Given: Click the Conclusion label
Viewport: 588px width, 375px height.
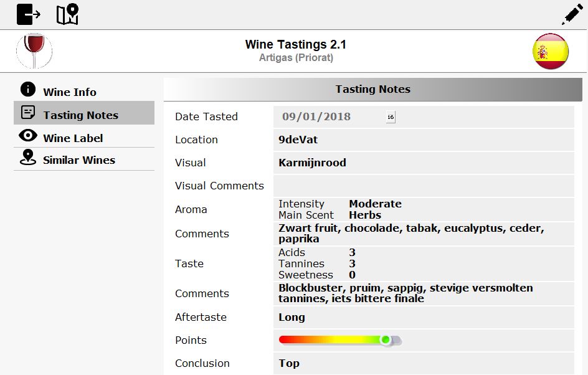Looking at the screenshot, I should (x=202, y=363).
